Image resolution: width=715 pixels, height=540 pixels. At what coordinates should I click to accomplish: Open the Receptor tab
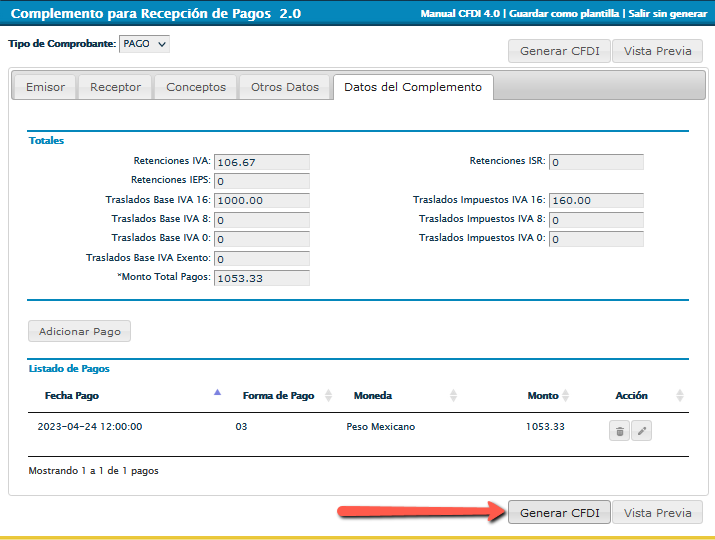(116, 87)
